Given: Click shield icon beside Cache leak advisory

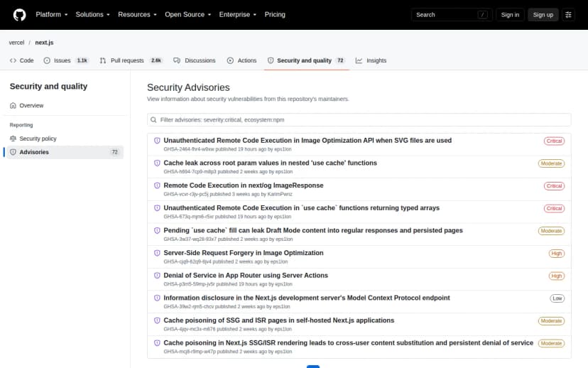Looking at the screenshot, I should [x=157, y=163].
